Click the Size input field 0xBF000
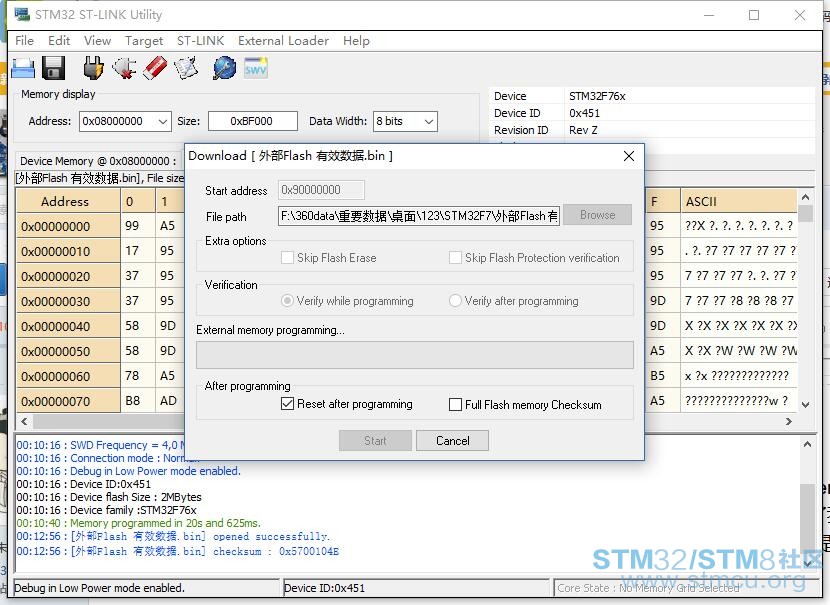This screenshot has width=830, height=605. pyautogui.click(x=252, y=121)
